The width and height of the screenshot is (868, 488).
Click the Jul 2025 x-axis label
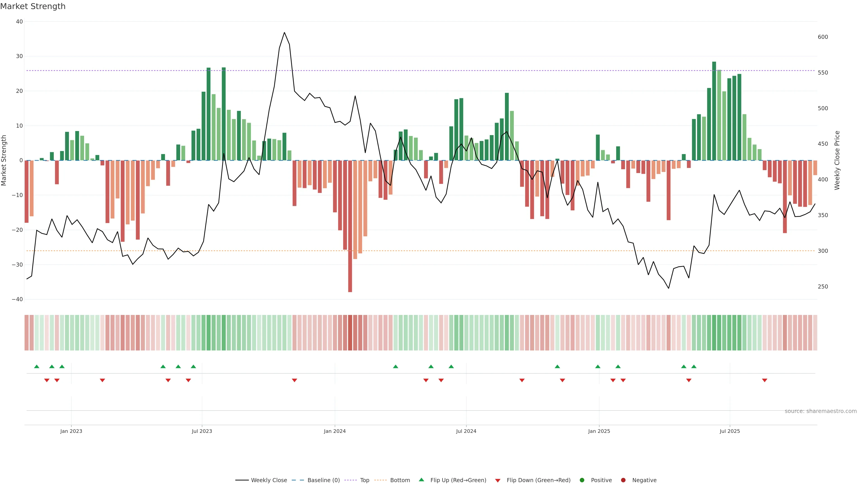[x=729, y=431]
